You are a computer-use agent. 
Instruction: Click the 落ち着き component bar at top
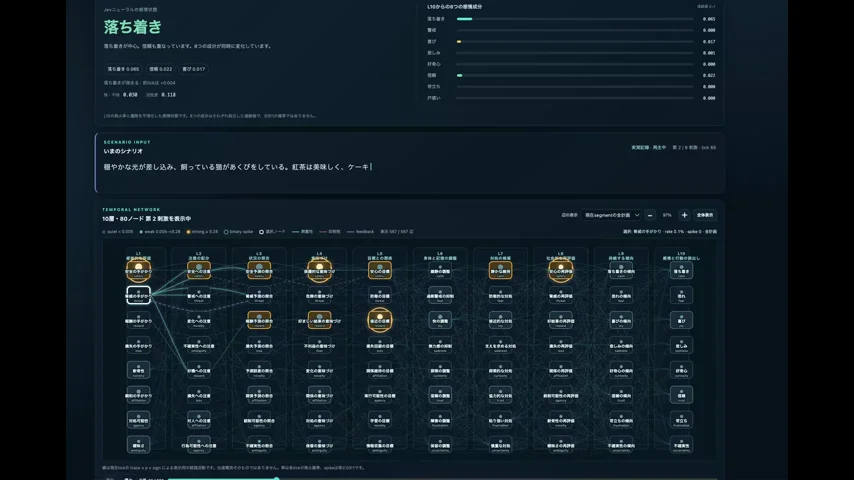575,19
